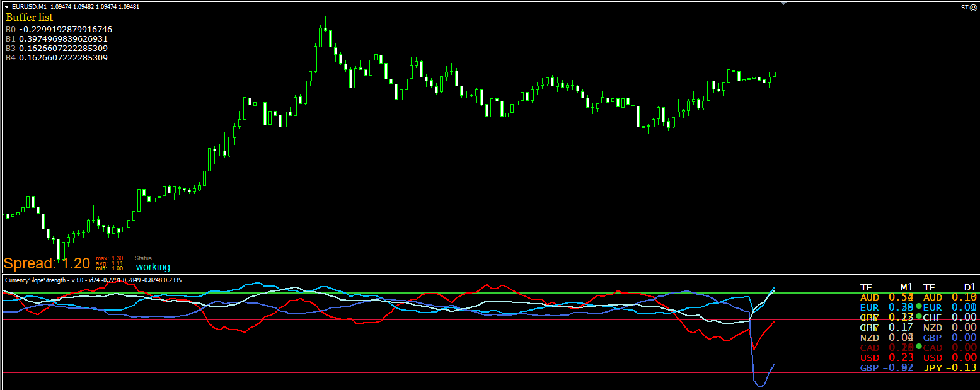980x390 pixels.
Task: Click the USD -0.00 value in the D1 column
Action: [x=962, y=358]
